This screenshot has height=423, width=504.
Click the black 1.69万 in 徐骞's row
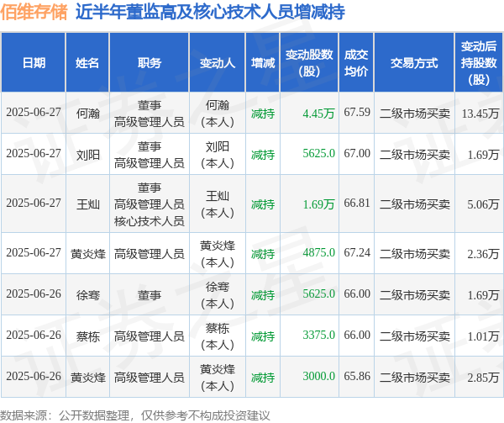click(483, 295)
